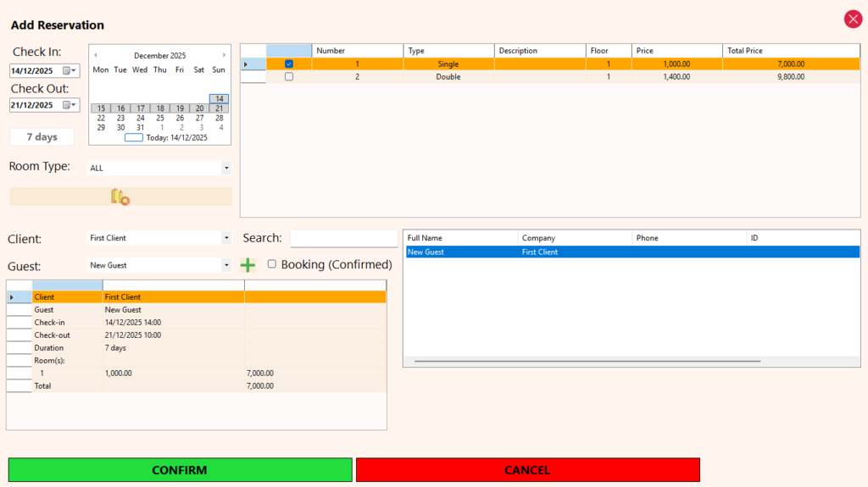Go to next month in calendar
868x487 pixels.
coord(224,56)
